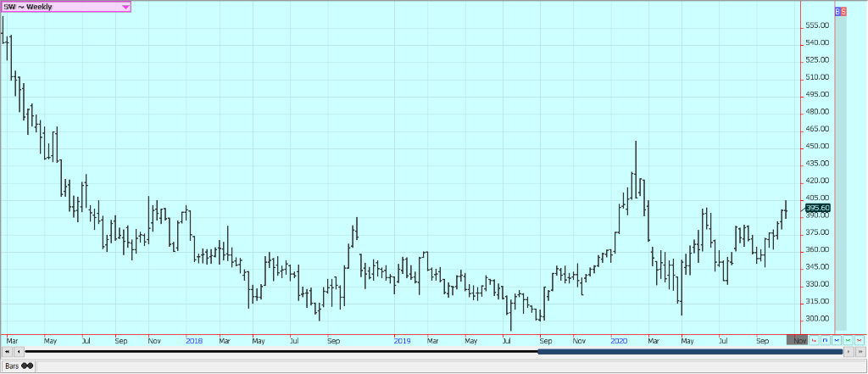This screenshot has height=374, width=868.
Task: Click the 345.00 price axis label
Action: [817, 267]
